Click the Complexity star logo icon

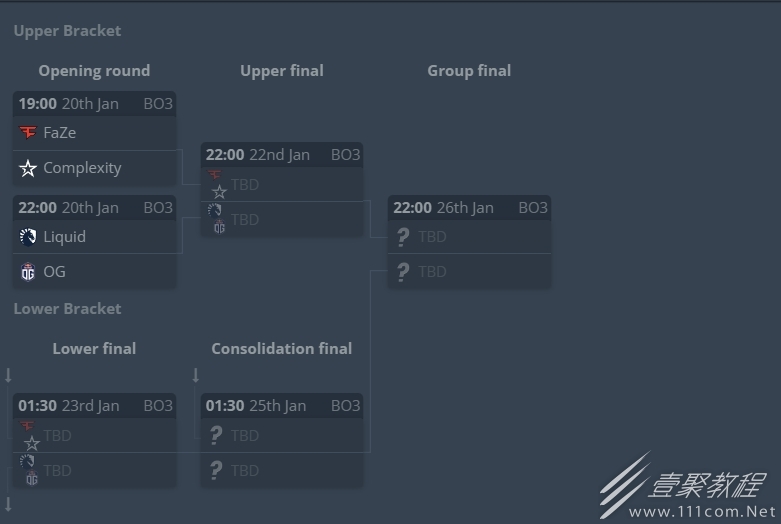coord(28,168)
